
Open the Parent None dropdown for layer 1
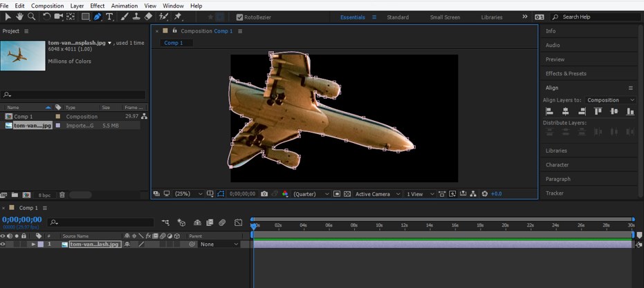(219, 244)
